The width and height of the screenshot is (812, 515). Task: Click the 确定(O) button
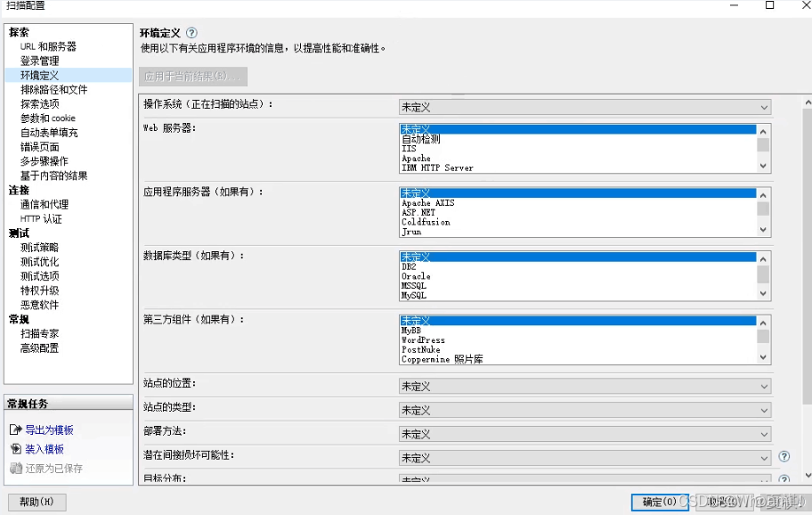(x=660, y=502)
